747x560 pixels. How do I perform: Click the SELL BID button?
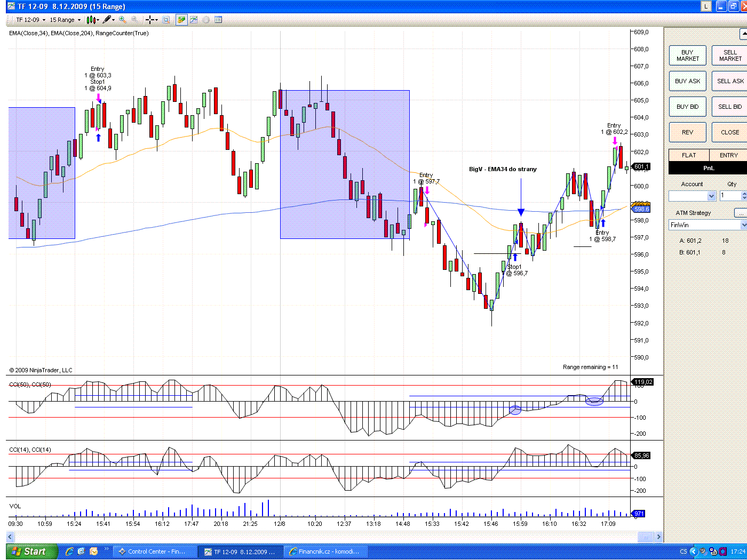(730, 107)
